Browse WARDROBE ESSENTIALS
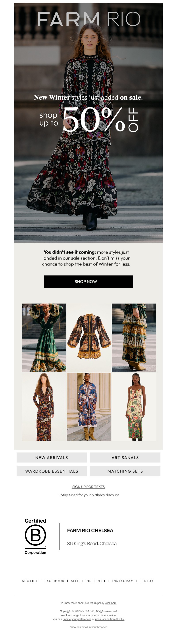The height and width of the screenshot is (644, 177). [52, 471]
